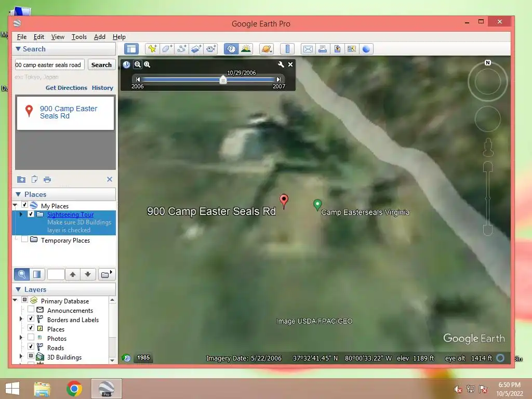Open the add folder button in Places
Image resolution: width=532 pixels, height=399 pixels.
coord(107,274)
